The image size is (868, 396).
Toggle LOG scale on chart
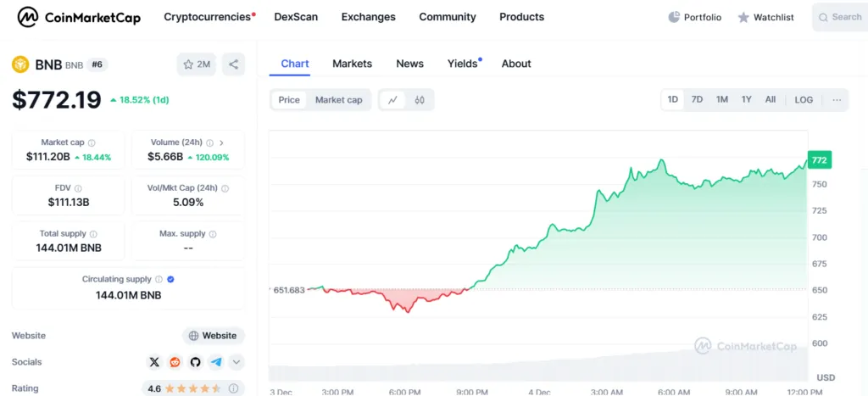(804, 100)
